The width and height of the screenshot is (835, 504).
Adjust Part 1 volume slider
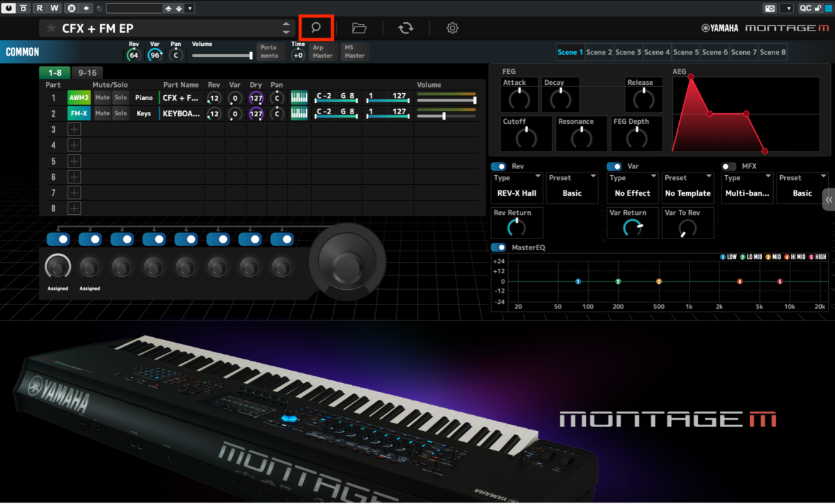[x=446, y=101]
